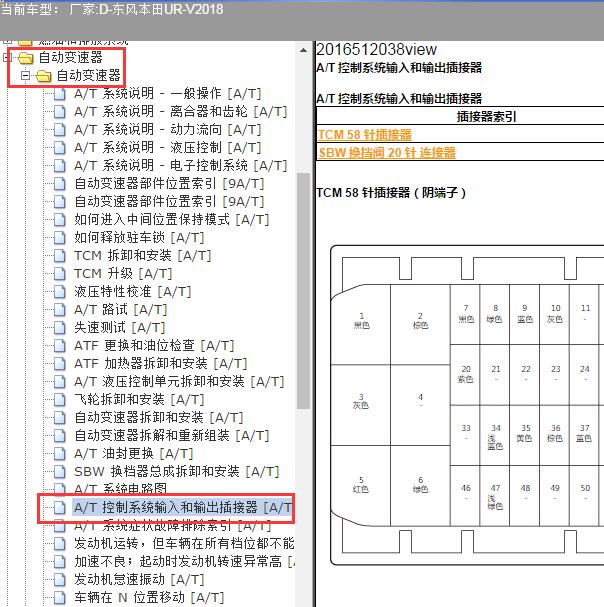Click tree scrollbar up arrow
Screen dimensions: 604x607
click(x=304, y=50)
